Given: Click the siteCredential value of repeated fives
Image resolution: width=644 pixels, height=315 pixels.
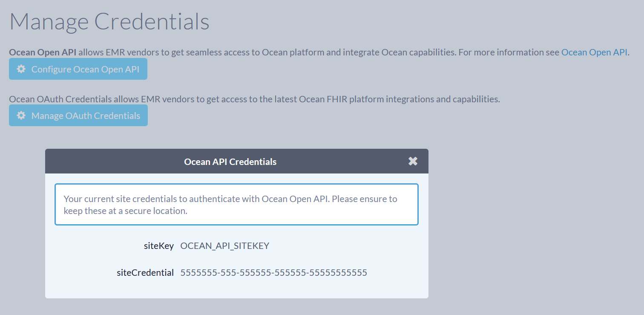Looking at the screenshot, I should (274, 273).
